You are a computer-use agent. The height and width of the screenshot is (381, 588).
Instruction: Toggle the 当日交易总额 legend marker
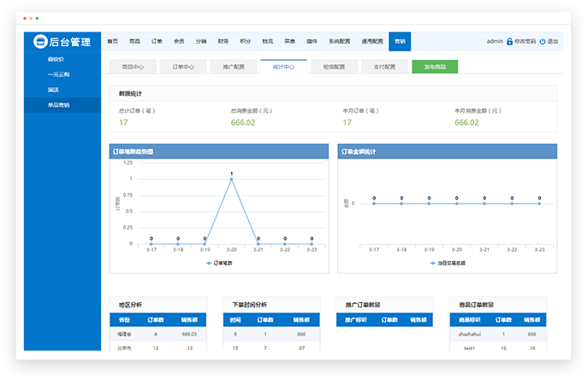(433, 263)
